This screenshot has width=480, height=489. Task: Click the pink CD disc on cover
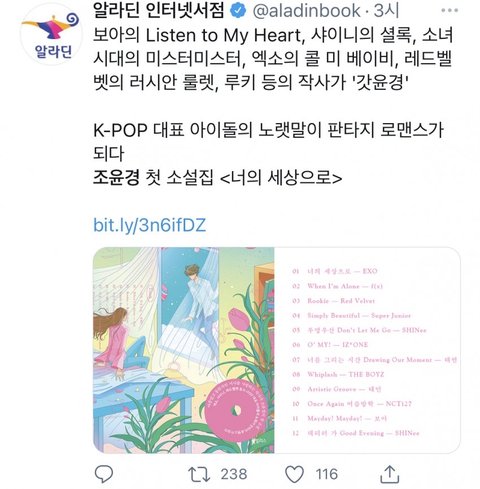(x=235, y=410)
